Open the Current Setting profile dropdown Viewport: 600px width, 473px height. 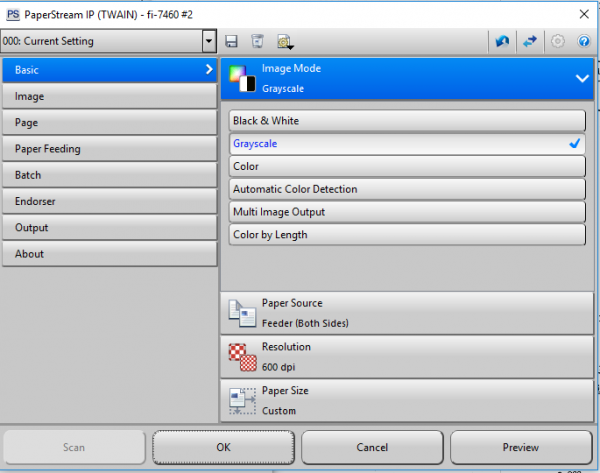point(209,41)
